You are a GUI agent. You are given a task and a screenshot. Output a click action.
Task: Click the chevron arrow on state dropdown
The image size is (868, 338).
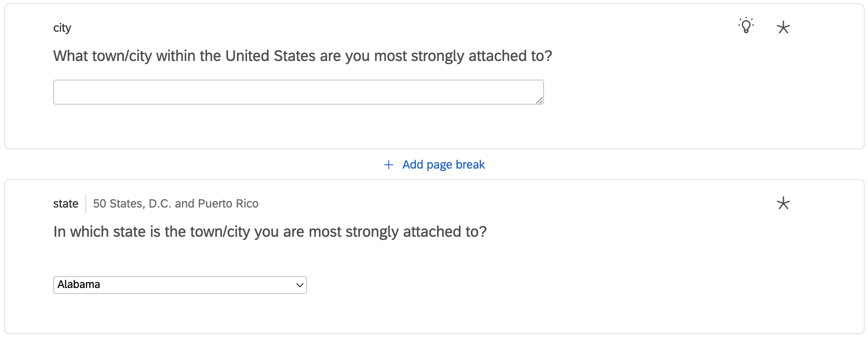[x=299, y=285]
